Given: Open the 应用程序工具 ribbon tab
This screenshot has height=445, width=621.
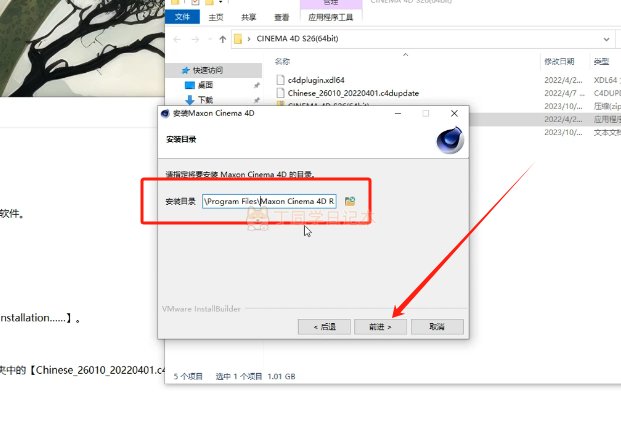Looking at the screenshot, I should point(331,17).
